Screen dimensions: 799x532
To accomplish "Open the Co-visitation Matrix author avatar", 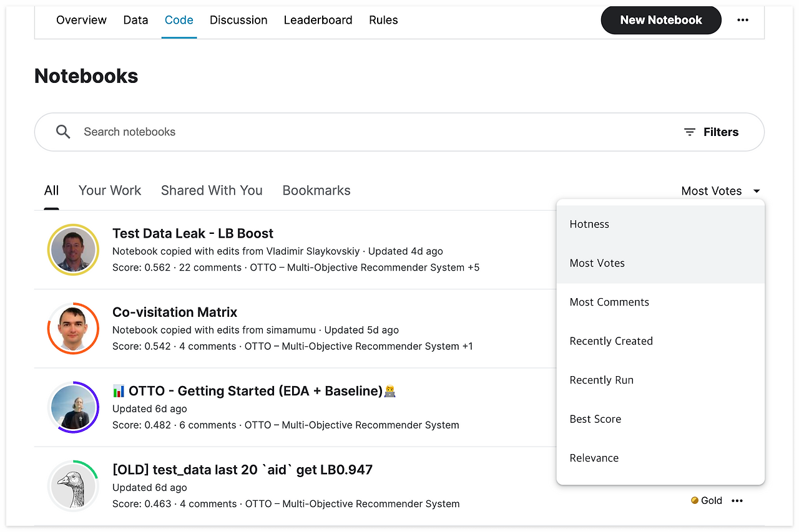I will [73, 329].
